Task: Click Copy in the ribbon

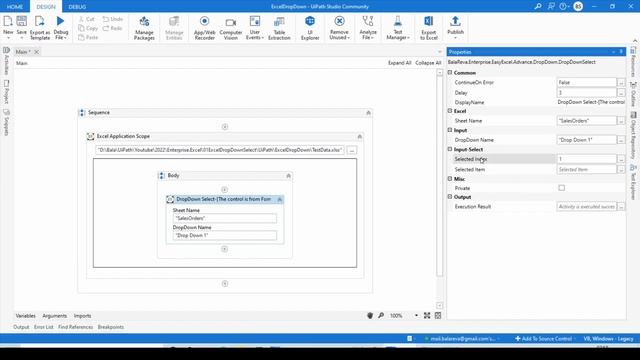Action: click(x=88, y=28)
